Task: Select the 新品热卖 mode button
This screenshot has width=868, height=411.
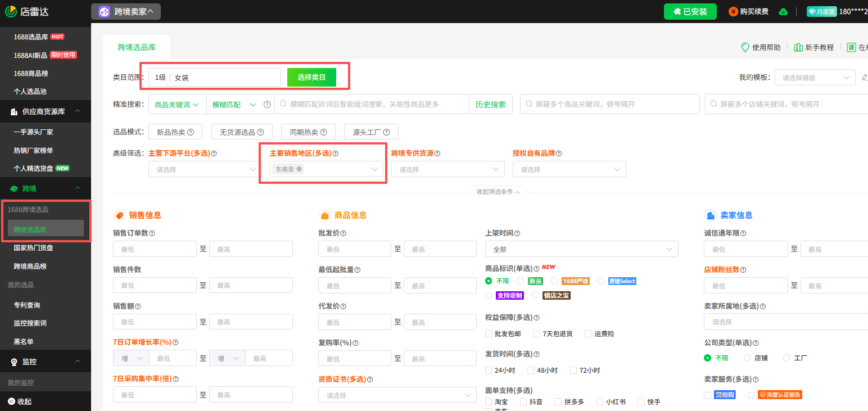Action: pyautogui.click(x=175, y=132)
